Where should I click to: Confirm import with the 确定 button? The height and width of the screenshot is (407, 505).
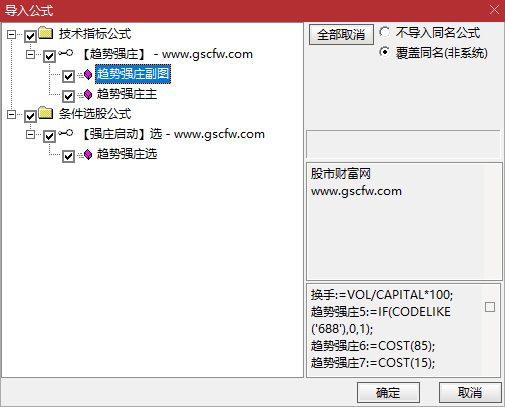point(388,393)
